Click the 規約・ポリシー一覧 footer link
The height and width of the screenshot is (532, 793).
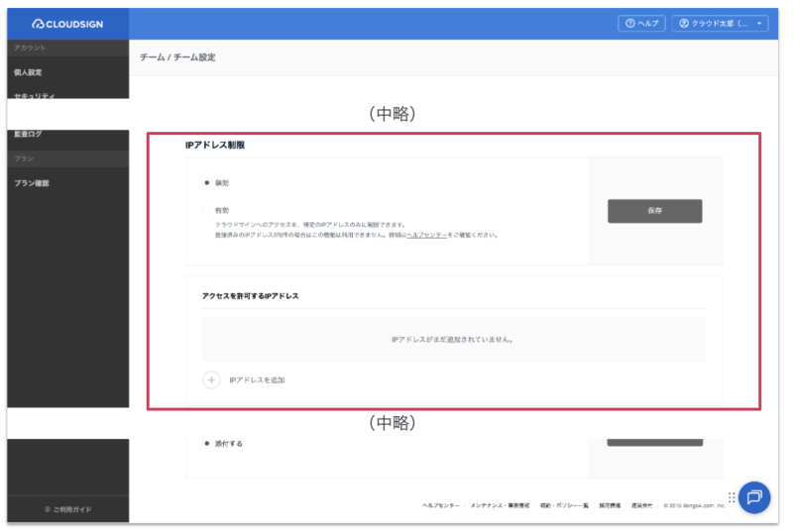coord(563,505)
